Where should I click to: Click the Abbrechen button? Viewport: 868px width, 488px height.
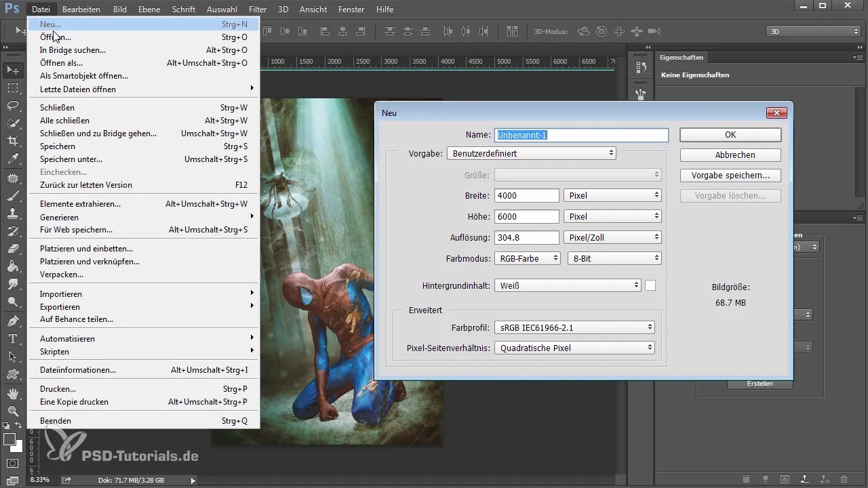[730, 155]
